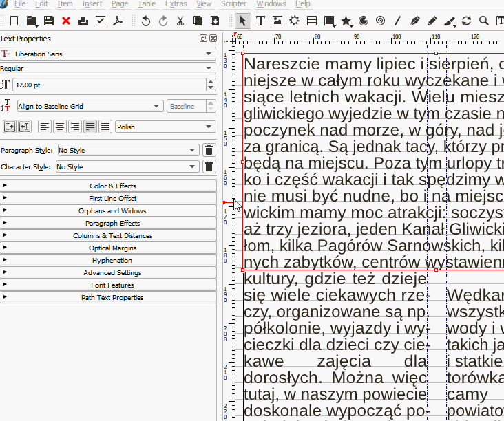The height and width of the screenshot is (421, 504).
Task: Select the Image Frame tool
Action: point(277,21)
